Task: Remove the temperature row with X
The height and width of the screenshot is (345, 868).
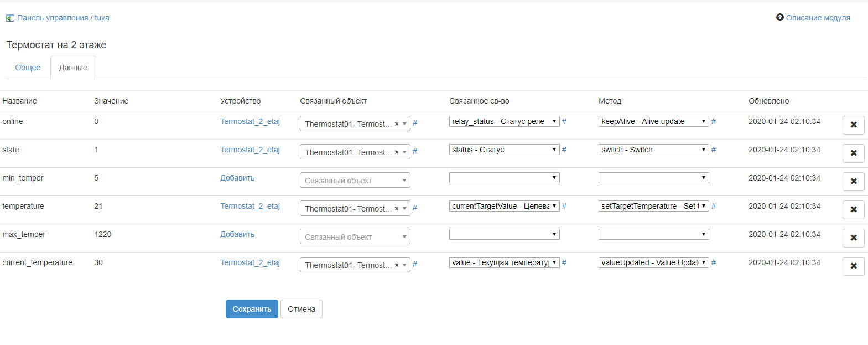Action: pyautogui.click(x=853, y=209)
